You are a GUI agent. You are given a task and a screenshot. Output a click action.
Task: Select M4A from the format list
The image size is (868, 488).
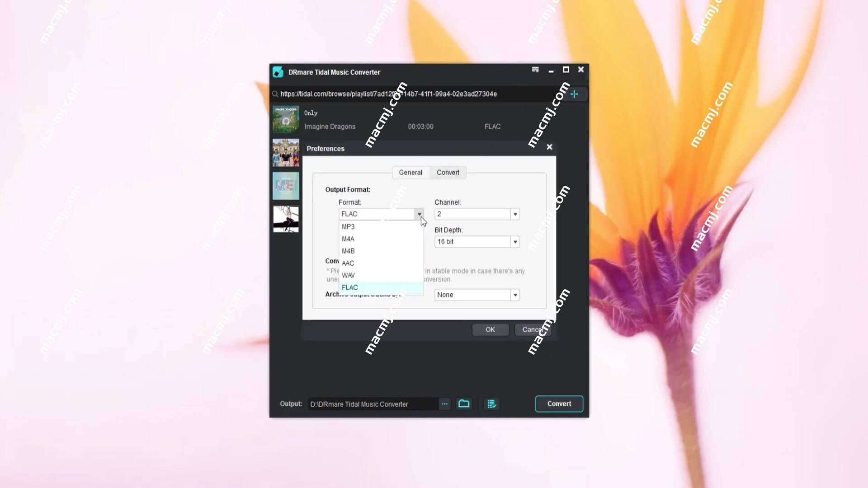[x=381, y=239]
